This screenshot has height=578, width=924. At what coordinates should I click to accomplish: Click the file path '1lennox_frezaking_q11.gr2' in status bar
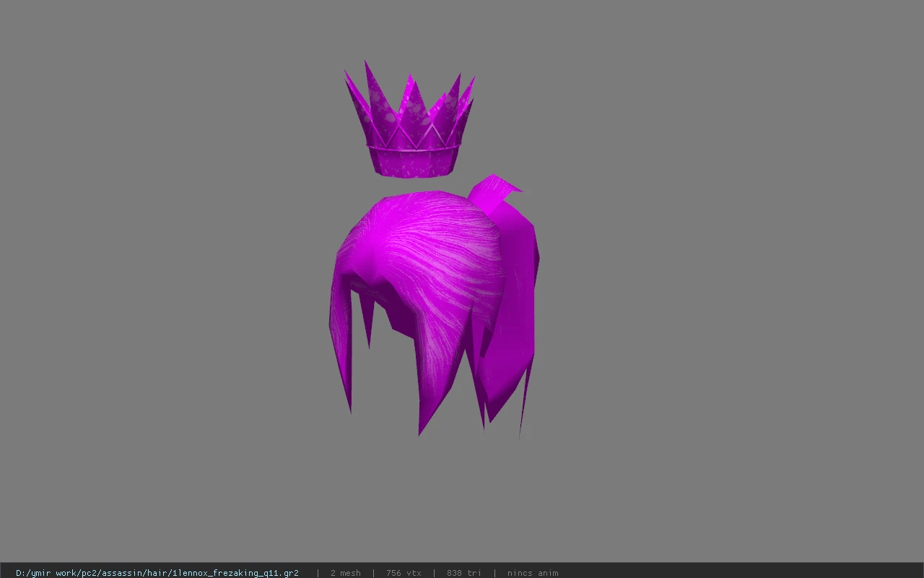pos(157,573)
